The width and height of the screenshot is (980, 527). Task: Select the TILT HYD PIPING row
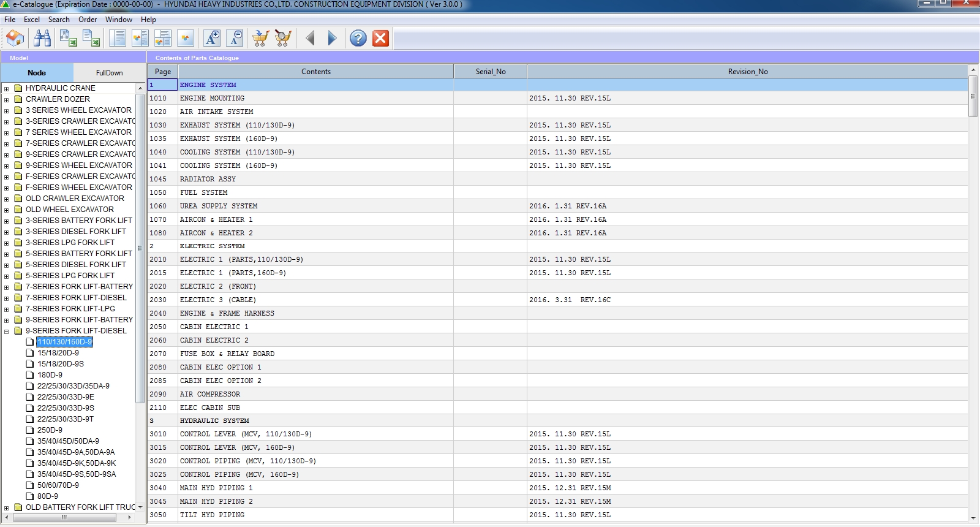tap(558, 515)
